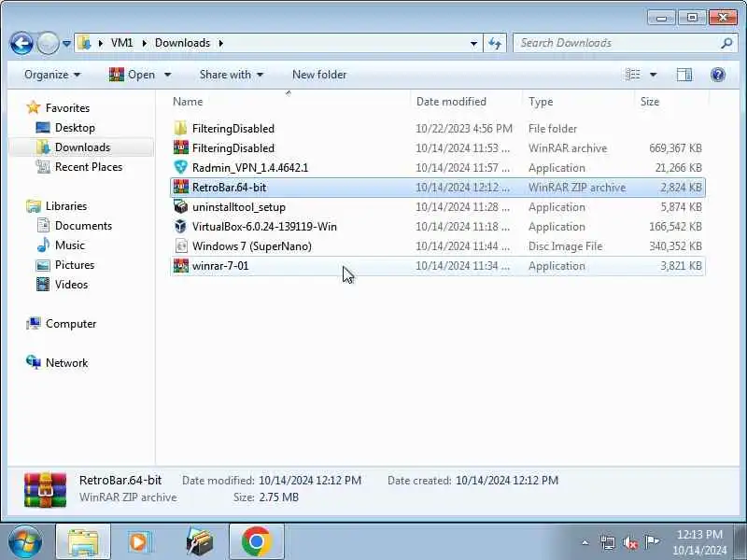Change your view icon button

(633, 75)
